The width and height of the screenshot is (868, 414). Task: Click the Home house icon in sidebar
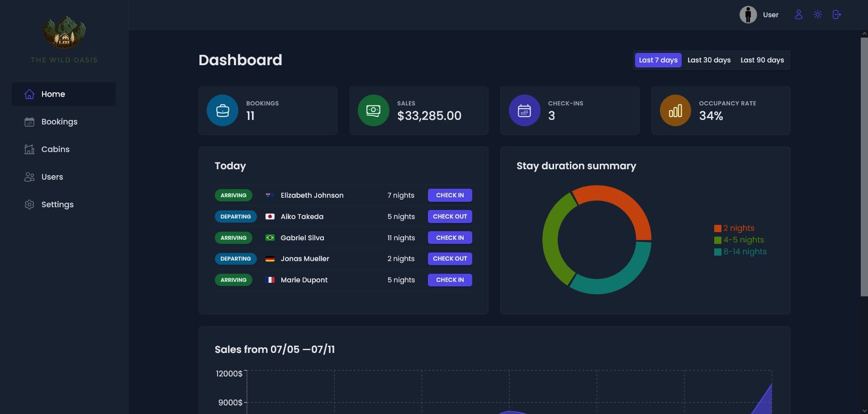(x=29, y=94)
